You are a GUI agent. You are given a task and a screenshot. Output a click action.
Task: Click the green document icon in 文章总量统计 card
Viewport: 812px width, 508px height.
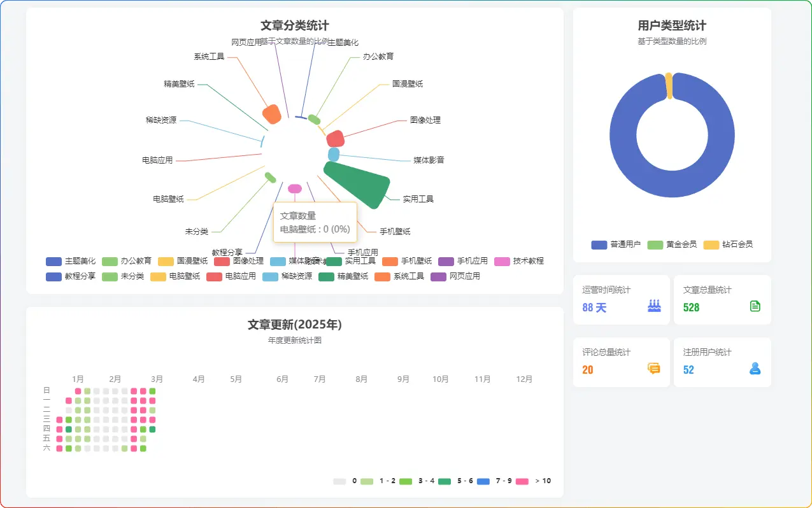click(755, 306)
